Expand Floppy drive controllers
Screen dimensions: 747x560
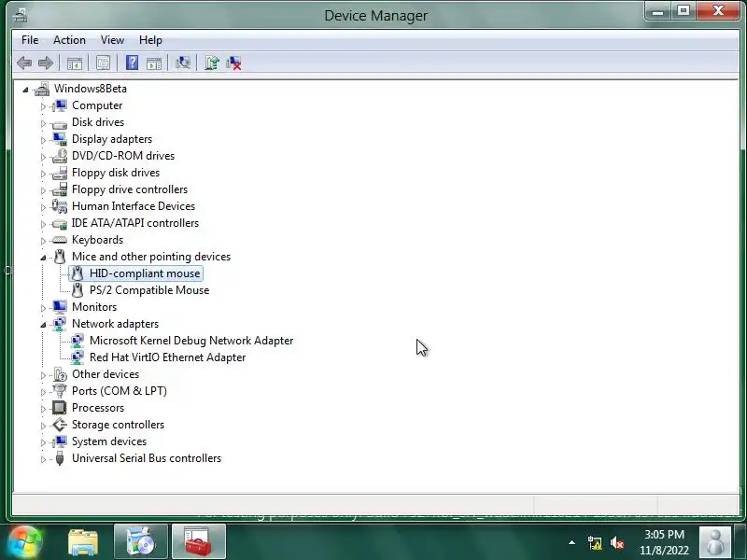43,190
